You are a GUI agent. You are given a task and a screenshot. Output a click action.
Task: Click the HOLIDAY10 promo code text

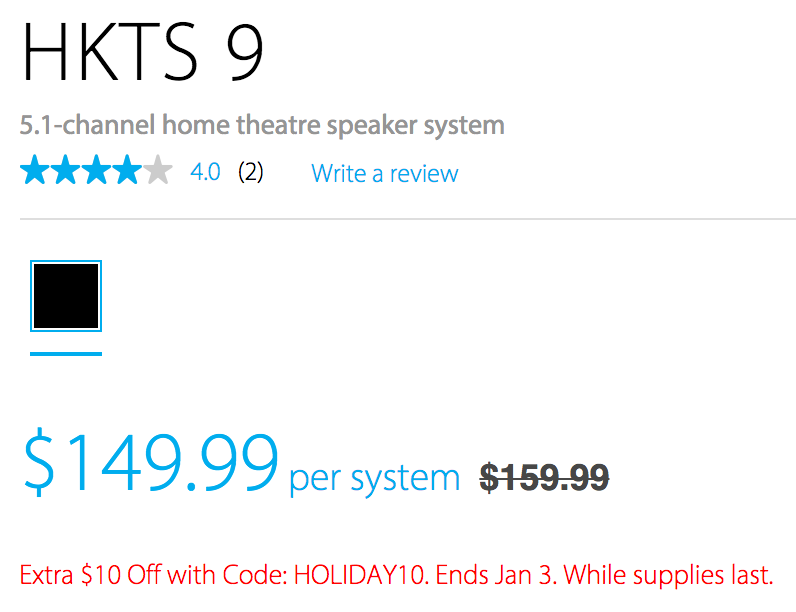[365, 575]
